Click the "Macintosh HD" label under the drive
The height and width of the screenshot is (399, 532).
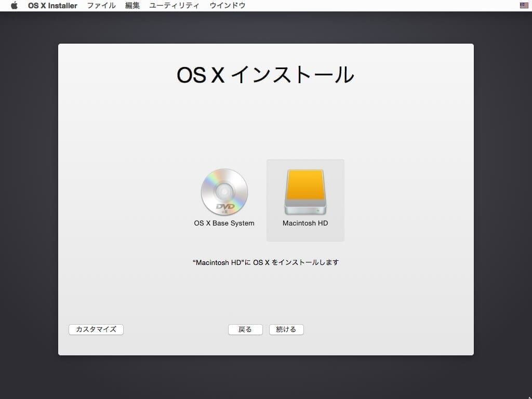[x=305, y=223]
